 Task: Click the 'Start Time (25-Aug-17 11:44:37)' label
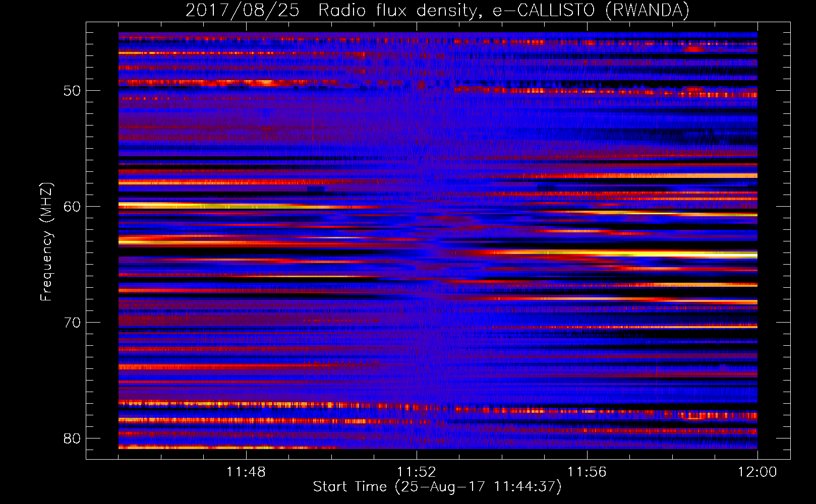[437, 487]
